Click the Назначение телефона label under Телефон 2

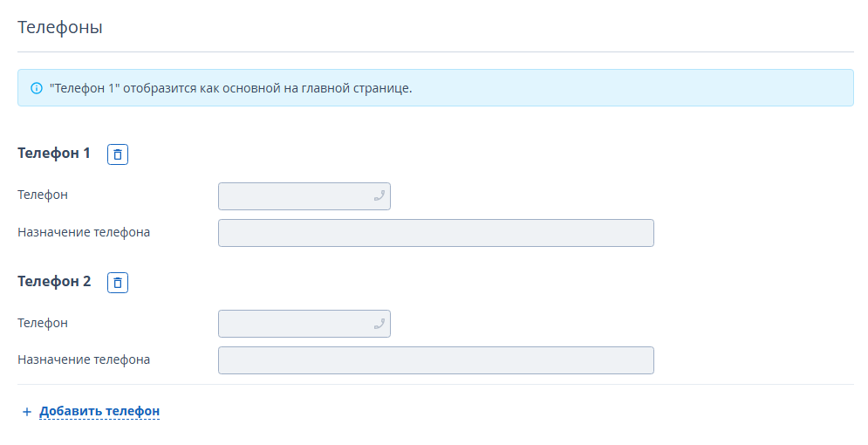tap(84, 359)
